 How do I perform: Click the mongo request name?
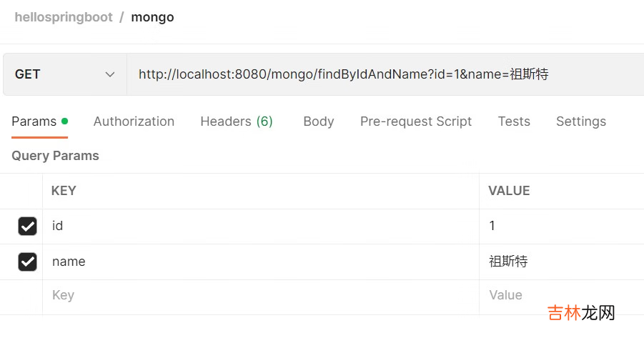pos(152,17)
